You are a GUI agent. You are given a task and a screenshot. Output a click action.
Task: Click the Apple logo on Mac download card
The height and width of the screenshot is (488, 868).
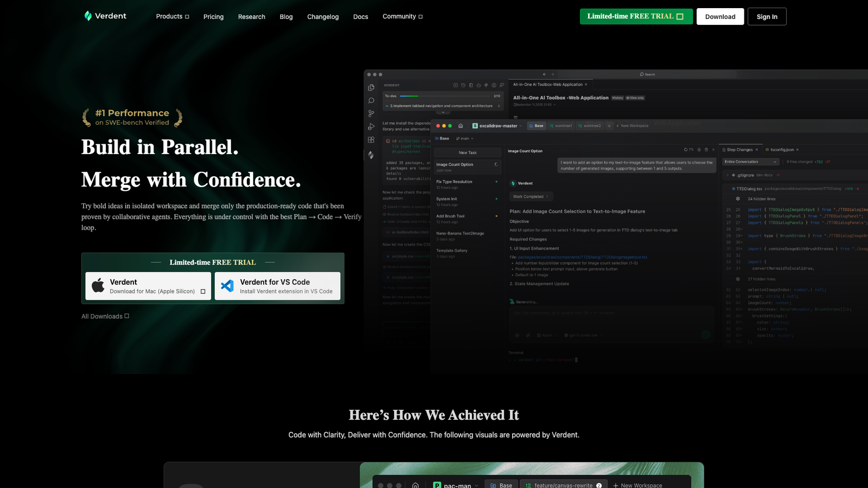coord(98,286)
